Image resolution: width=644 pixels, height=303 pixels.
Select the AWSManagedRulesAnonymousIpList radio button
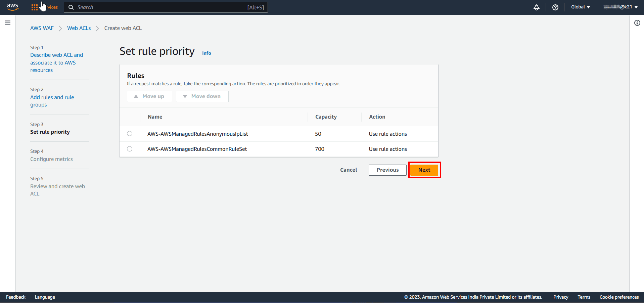130,134
